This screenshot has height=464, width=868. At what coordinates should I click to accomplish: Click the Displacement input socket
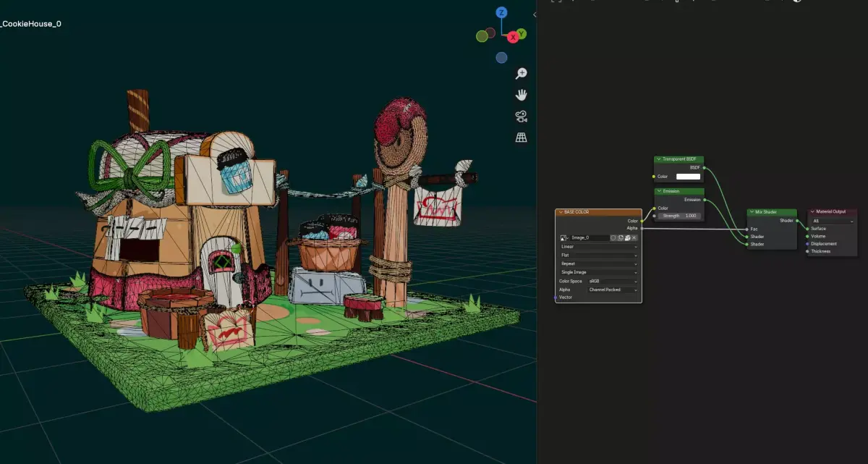(807, 244)
